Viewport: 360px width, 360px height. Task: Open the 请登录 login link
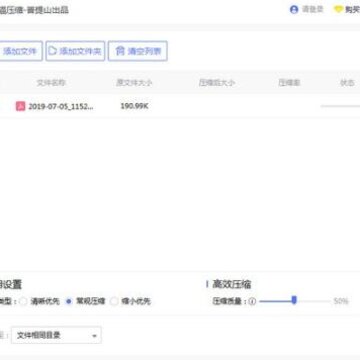click(313, 9)
